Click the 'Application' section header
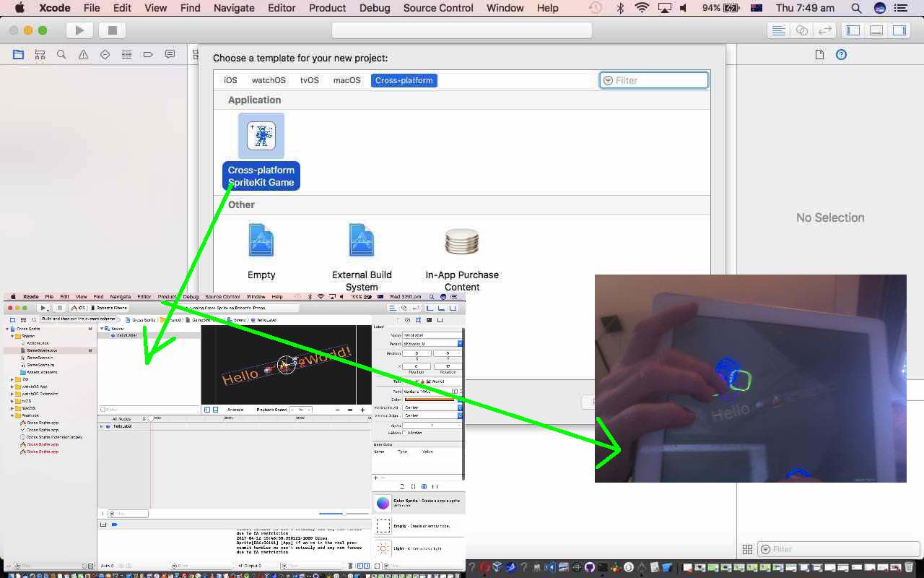 [254, 100]
